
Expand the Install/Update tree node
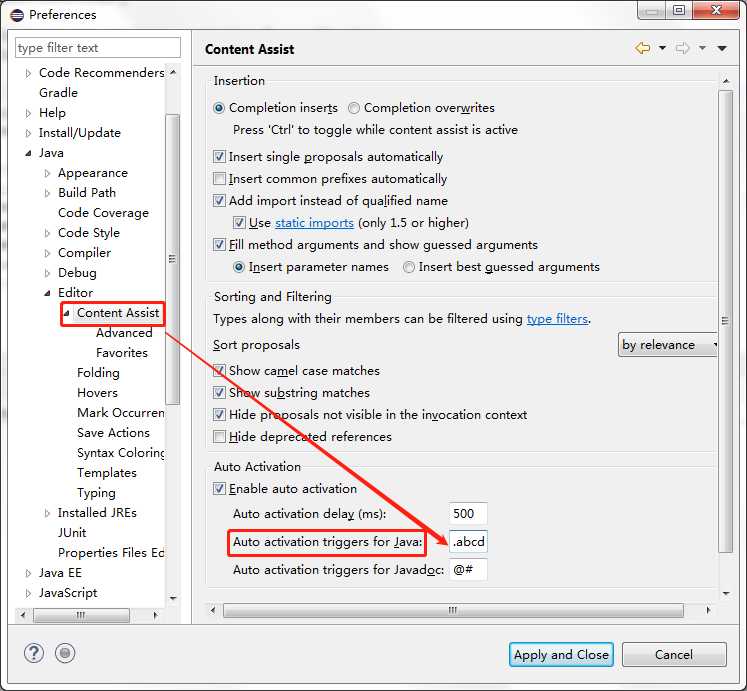(x=28, y=133)
